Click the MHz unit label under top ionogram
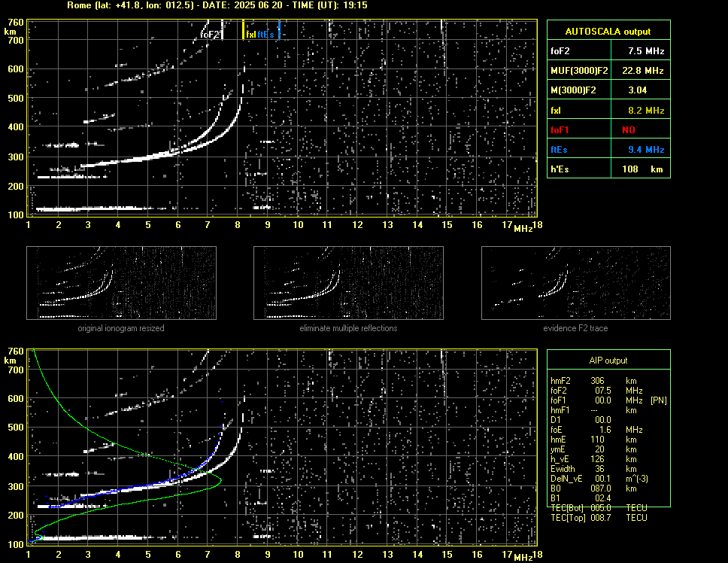The height and width of the screenshot is (563, 728). point(523,229)
